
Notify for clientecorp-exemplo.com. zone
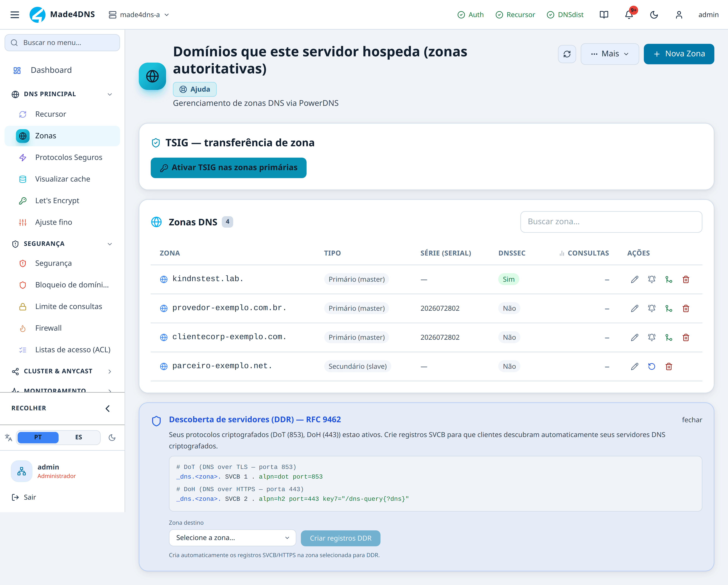[652, 337]
